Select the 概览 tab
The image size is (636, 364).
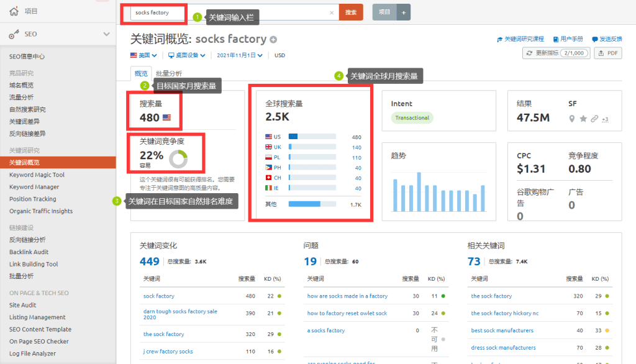pyautogui.click(x=141, y=73)
